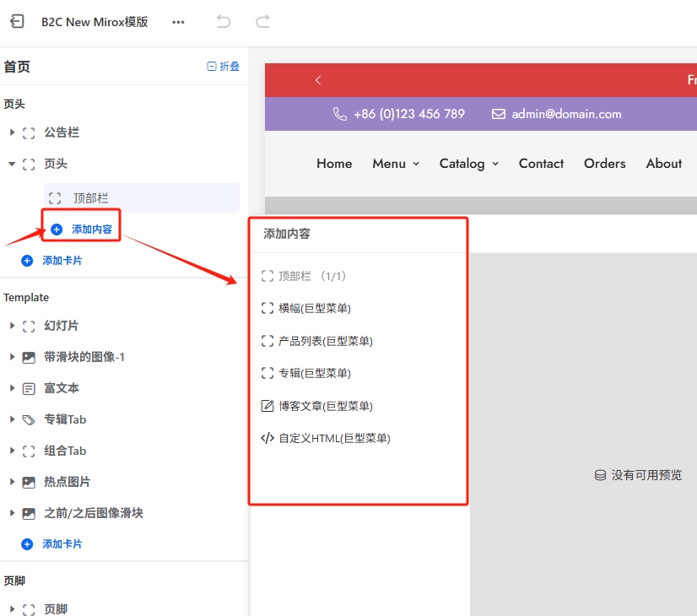This screenshot has width=697, height=616.
Task: Select 产品列表(巨型菜单) block
Action: (x=325, y=341)
